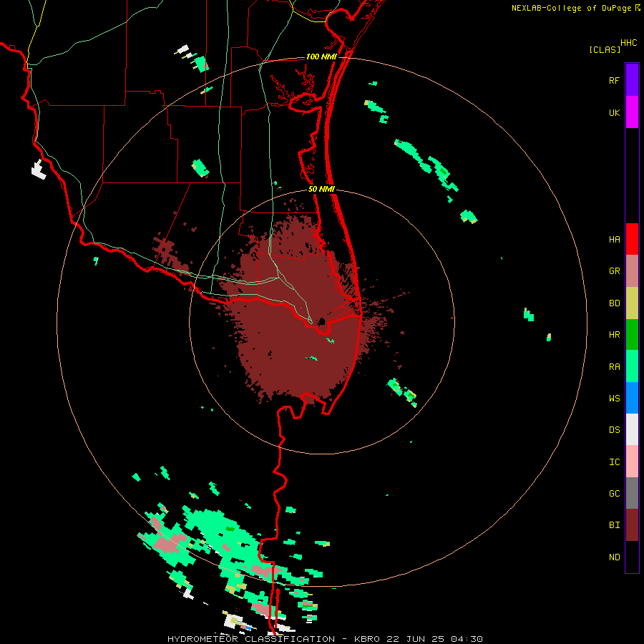Click the DS white legend swatch
The width and height of the screenshot is (644, 644).
(x=632, y=429)
